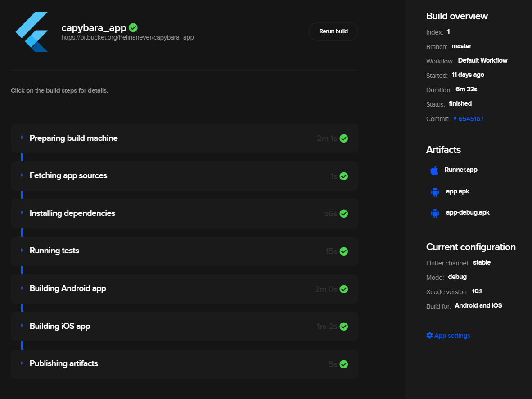Click the green check badge beside capybara_app

pos(133,27)
